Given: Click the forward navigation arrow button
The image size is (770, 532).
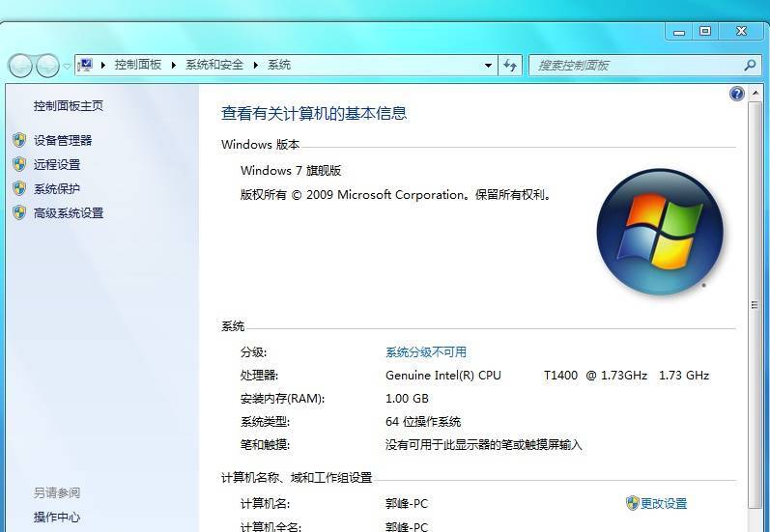Looking at the screenshot, I should point(48,66).
